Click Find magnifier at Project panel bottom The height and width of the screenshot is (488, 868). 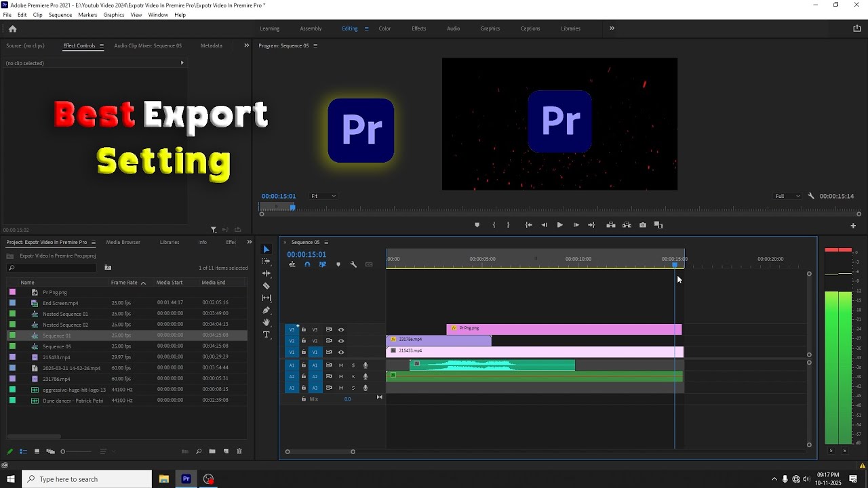(x=199, y=451)
